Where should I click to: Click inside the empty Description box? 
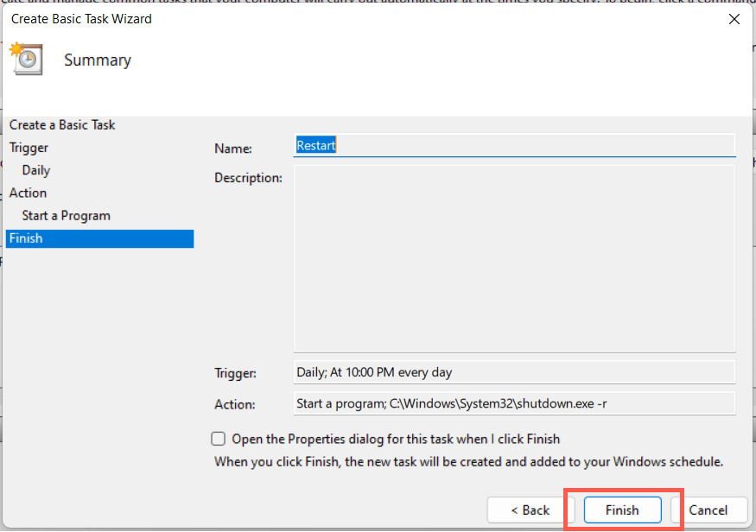tap(514, 259)
